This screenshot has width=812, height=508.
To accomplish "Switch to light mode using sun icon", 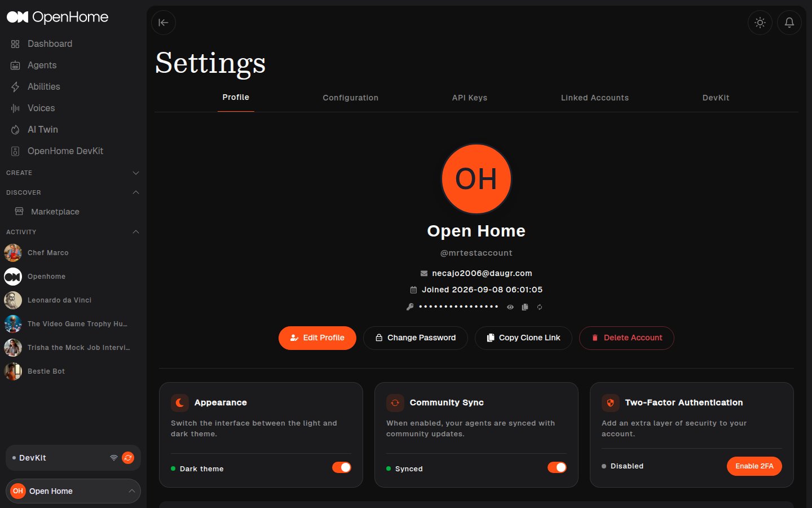I will [760, 23].
